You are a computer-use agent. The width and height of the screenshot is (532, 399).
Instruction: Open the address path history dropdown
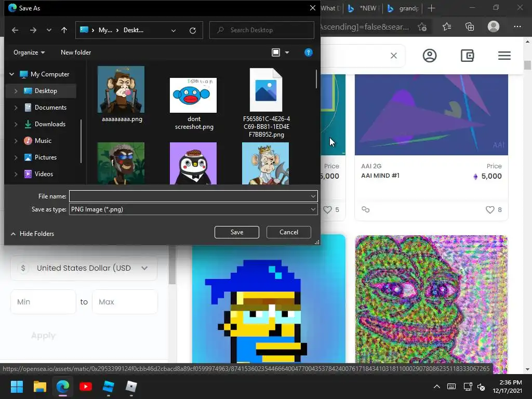(174, 31)
